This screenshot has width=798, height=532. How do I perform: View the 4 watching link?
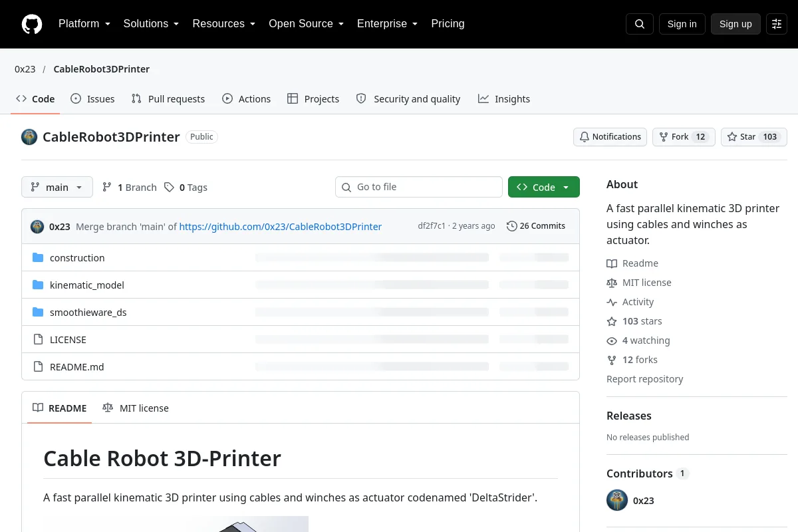pyautogui.click(x=638, y=340)
